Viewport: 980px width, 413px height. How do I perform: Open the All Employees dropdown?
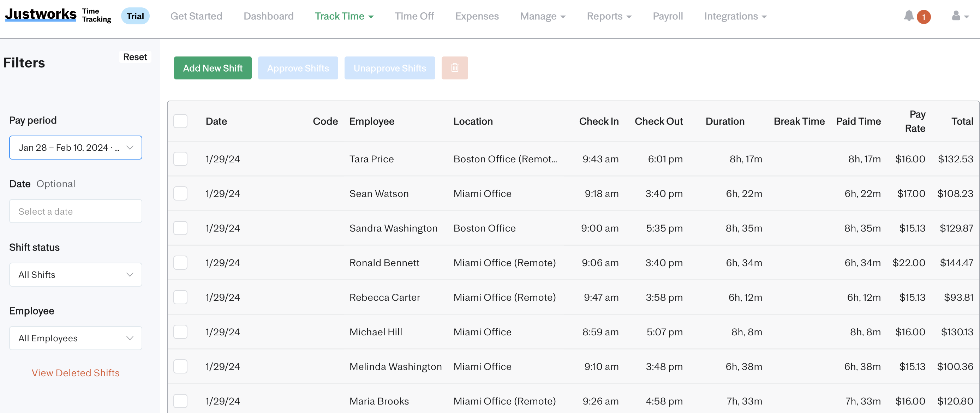click(75, 338)
